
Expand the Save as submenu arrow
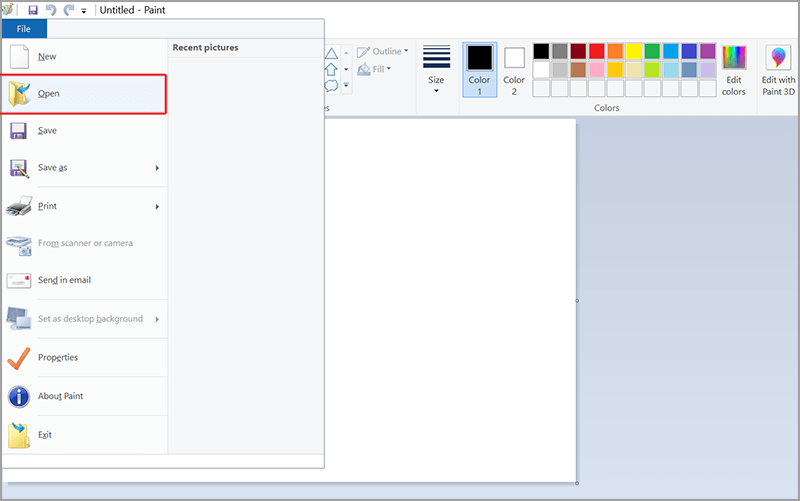(157, 168)
